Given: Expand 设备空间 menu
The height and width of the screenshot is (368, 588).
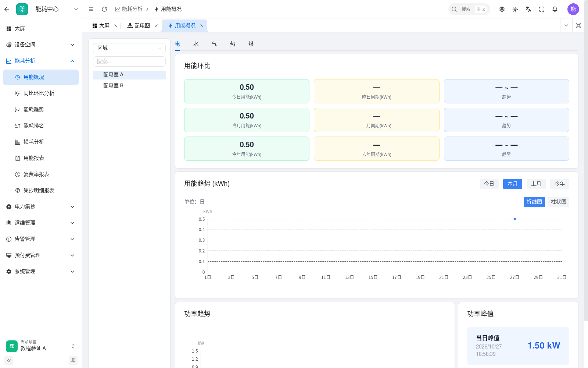Looking at the screenshot, I should point(41,45).
